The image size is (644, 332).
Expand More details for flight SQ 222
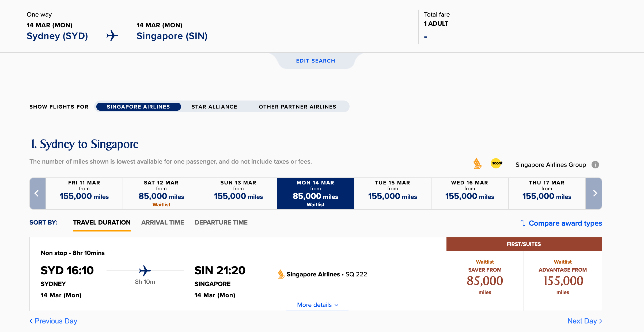click(317, 305)
